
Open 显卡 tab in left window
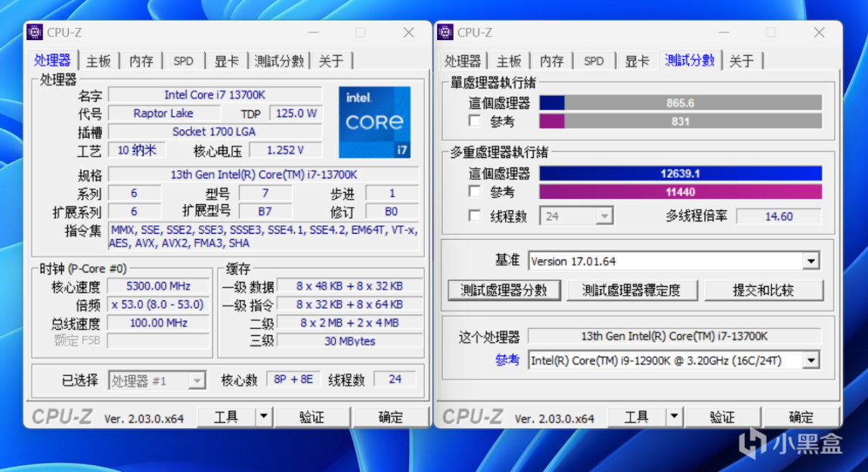(226, 61)
